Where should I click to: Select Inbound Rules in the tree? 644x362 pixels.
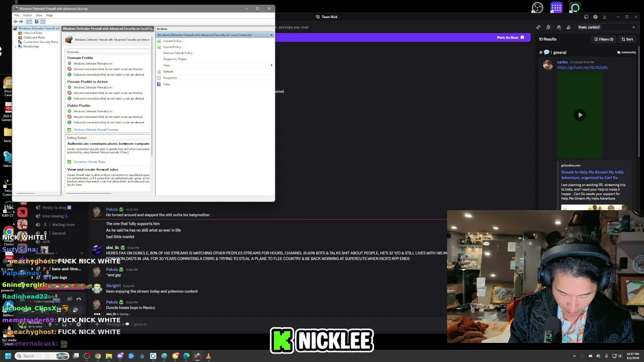pos(33,33)
